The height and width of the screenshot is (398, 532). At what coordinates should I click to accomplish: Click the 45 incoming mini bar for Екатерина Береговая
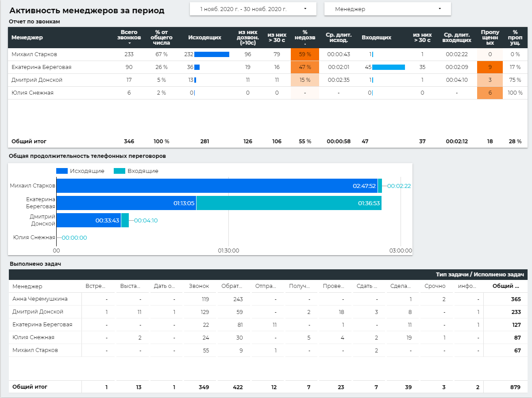pos(389,67)
